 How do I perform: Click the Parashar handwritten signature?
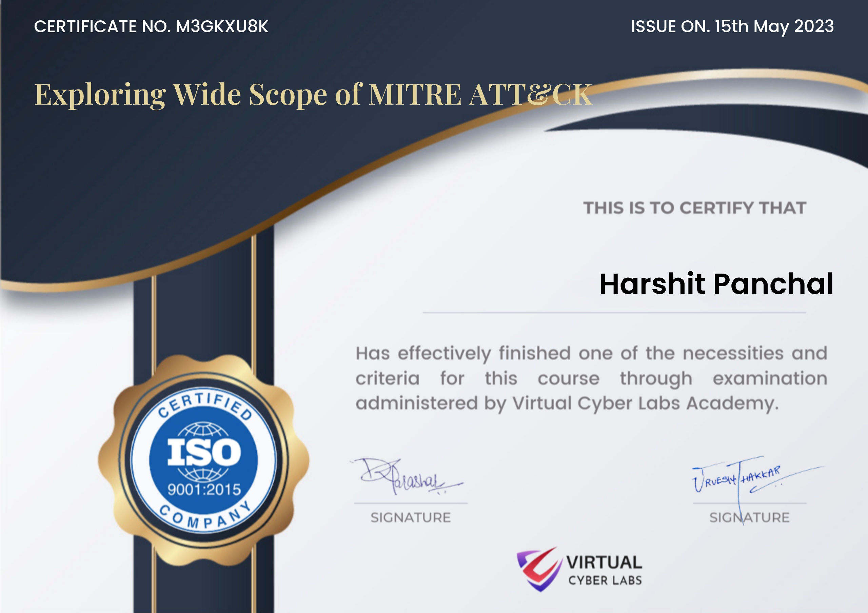point(408,478)
